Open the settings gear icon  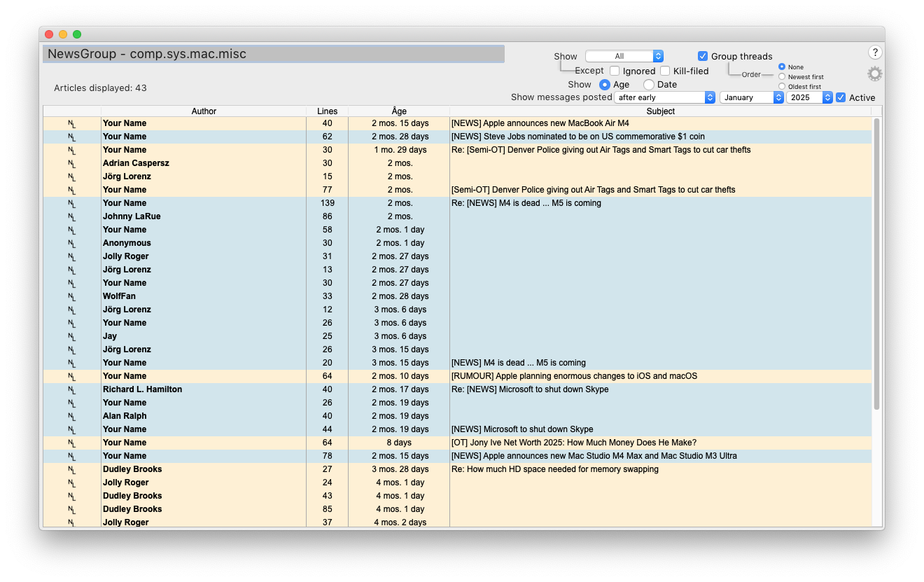874,74
